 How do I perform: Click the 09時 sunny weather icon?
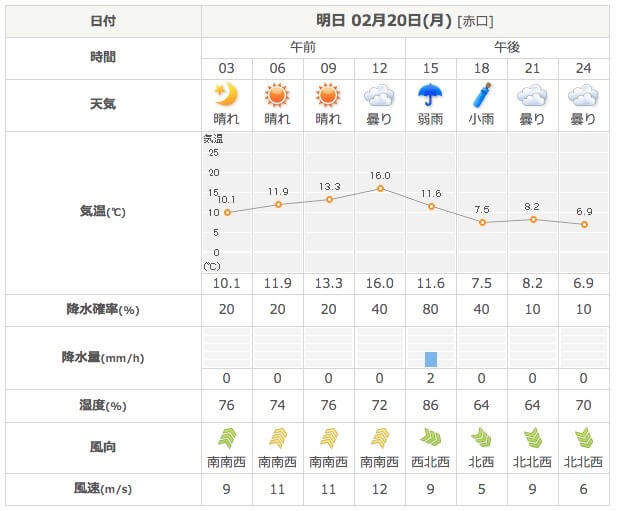tap(329, 96)
